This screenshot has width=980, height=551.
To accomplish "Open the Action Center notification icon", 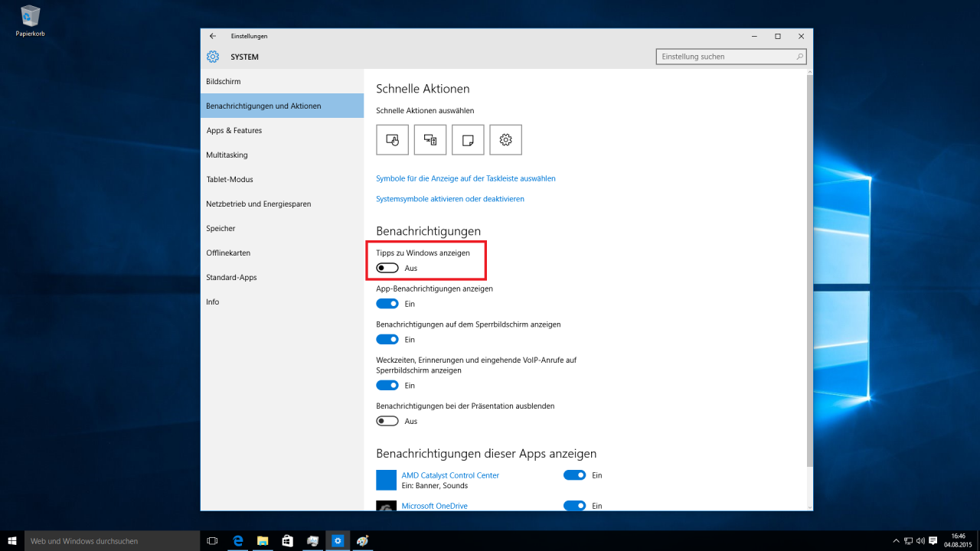I will (x=933, y=541).
